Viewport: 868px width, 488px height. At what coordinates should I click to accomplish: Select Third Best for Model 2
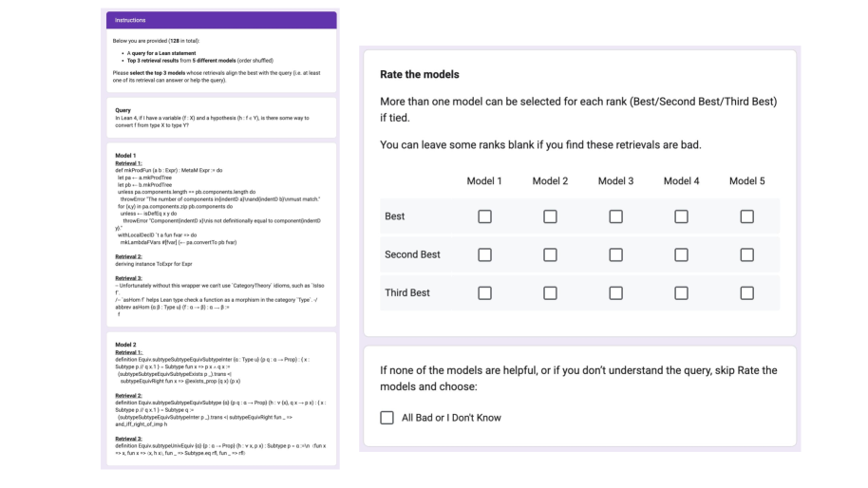pyautogui.click(x=550, y=292)
